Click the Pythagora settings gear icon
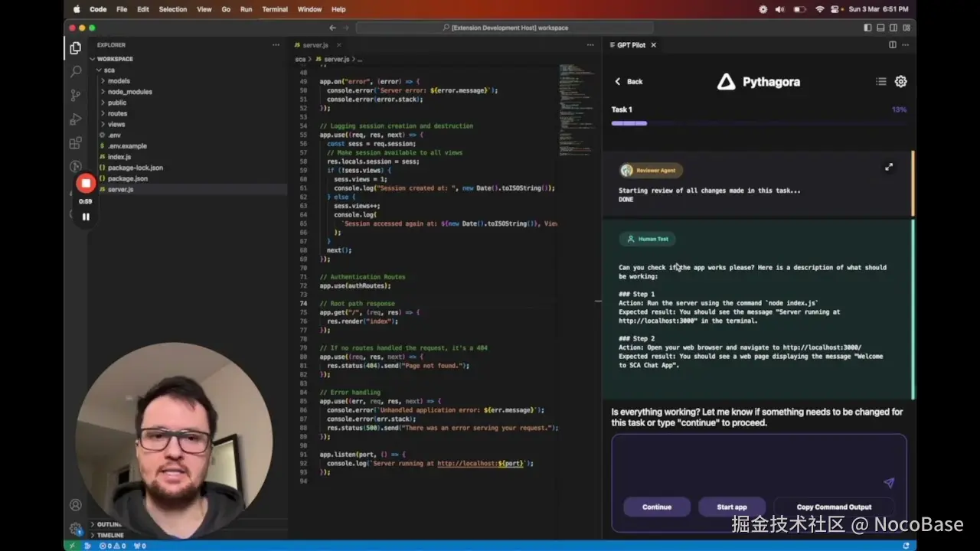The height and width of the screenshot is (551, 980). [901, 81]
